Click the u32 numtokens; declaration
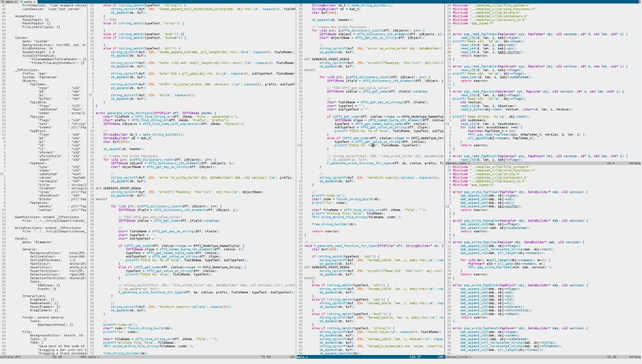The image size is (642, 364). point(472,120)
